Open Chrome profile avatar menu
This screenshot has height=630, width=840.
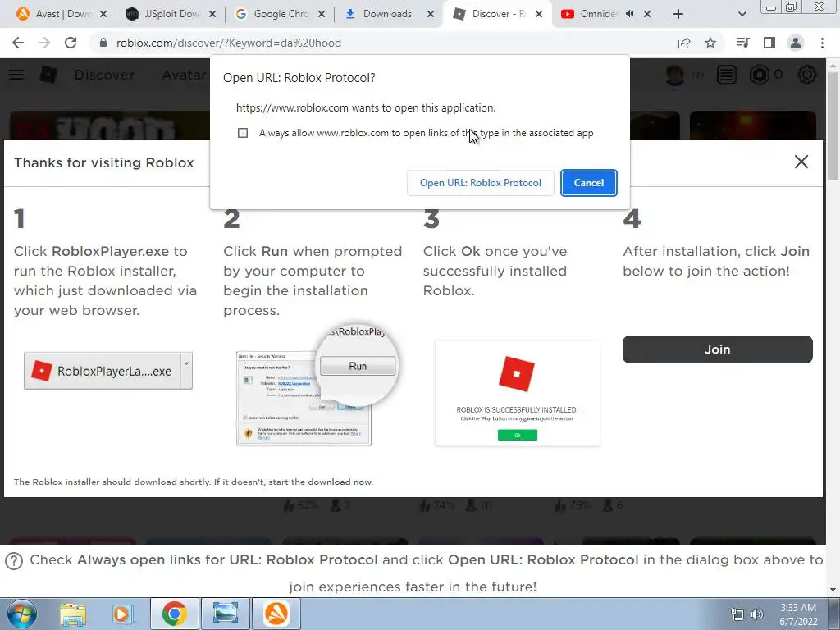coord(796,43)
